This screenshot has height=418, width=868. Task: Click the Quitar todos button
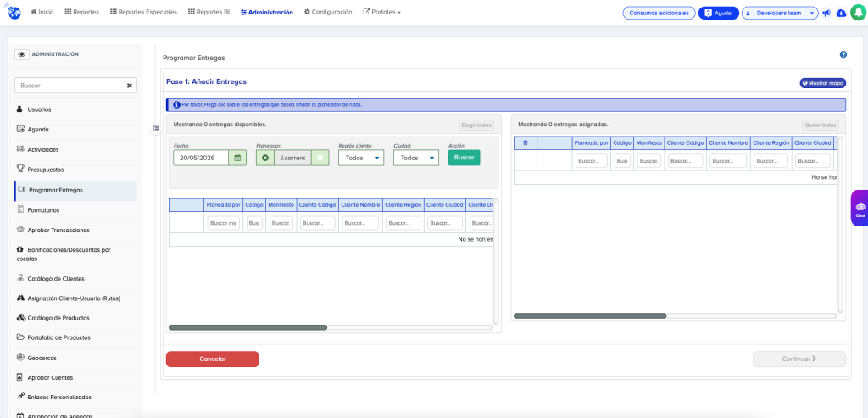[x=821, y=125]
